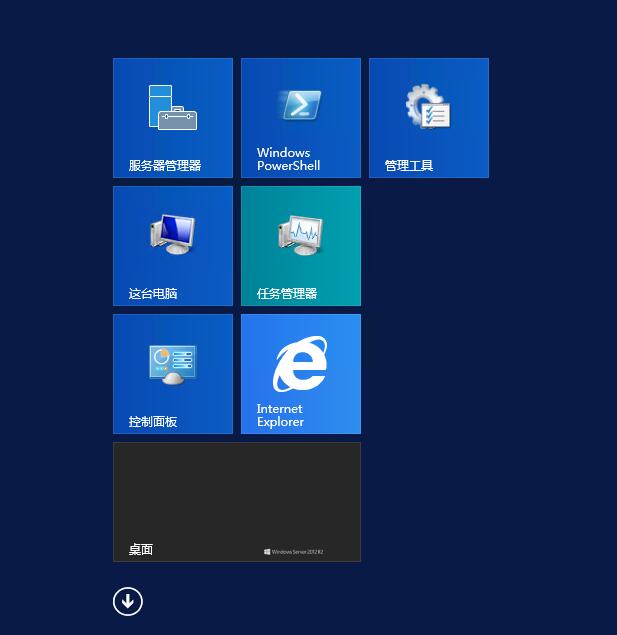Select the Windows PowerShell text label
The height and width of the screenshot is (635, 617).
pyautogui.click(x=288, y=160)
